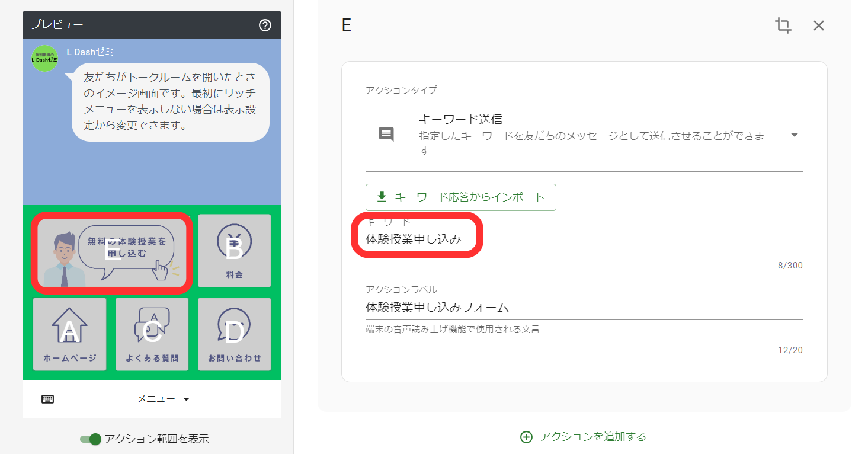The width and height of the screenshot is (868, 454).
Task: Click the speech bubble icon beside キーワード送信
Action: pyautogui.click(x=386, y=133)
